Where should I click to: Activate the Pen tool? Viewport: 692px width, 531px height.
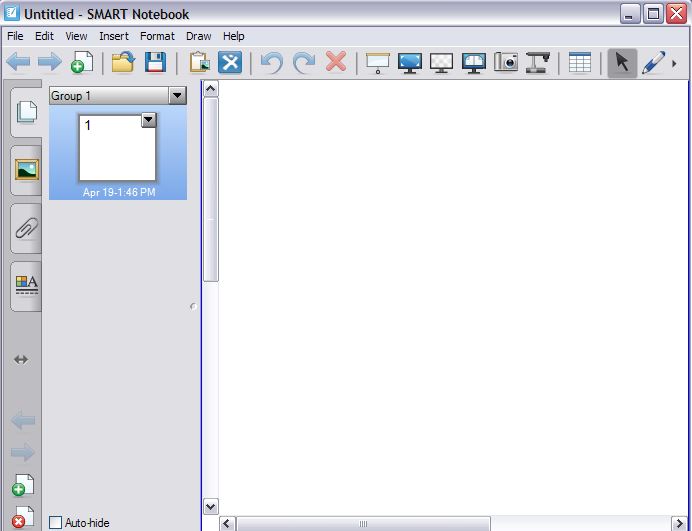[653, 62]
